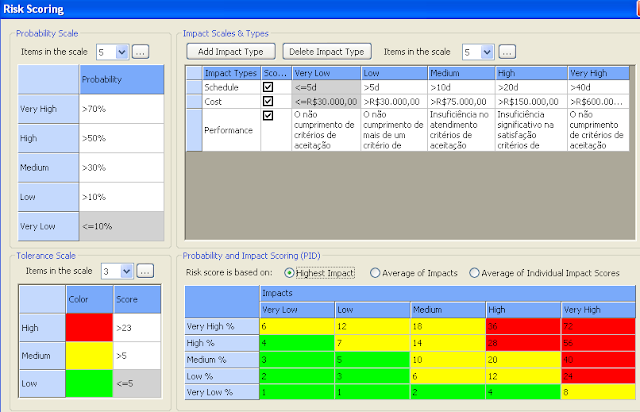
Task: Click the Very High impact scale header
Action: click(x=598, y=73)
